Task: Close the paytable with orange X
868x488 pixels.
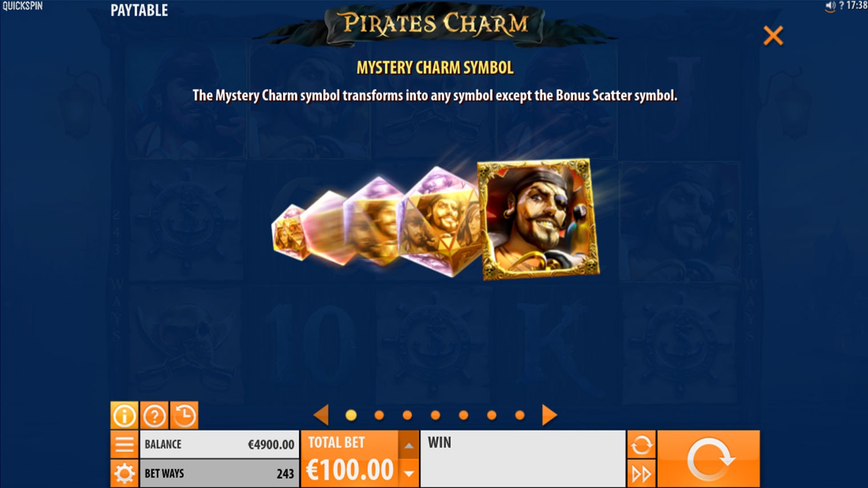Action: click(773, 35)
